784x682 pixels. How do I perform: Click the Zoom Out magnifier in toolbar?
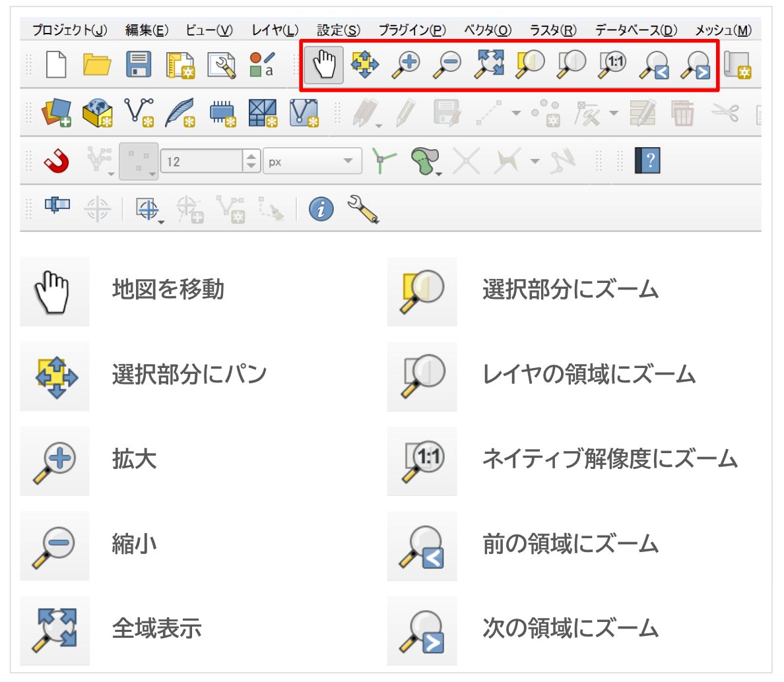tap(447, 65)
